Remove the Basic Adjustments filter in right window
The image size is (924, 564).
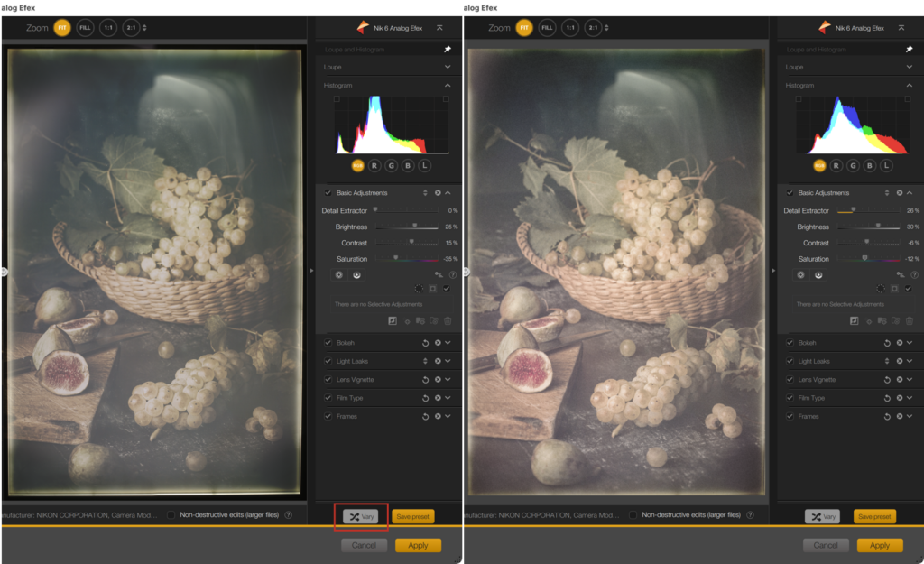point(900,193)
